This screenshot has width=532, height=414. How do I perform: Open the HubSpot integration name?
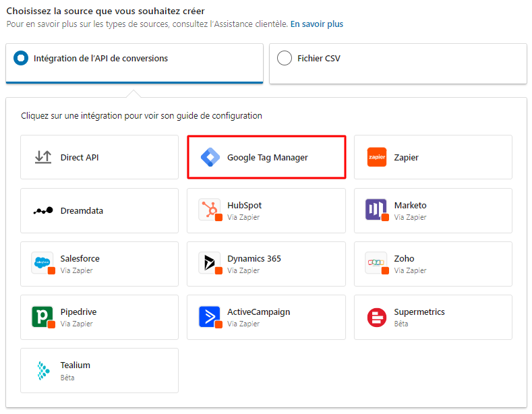pos(244,205)
